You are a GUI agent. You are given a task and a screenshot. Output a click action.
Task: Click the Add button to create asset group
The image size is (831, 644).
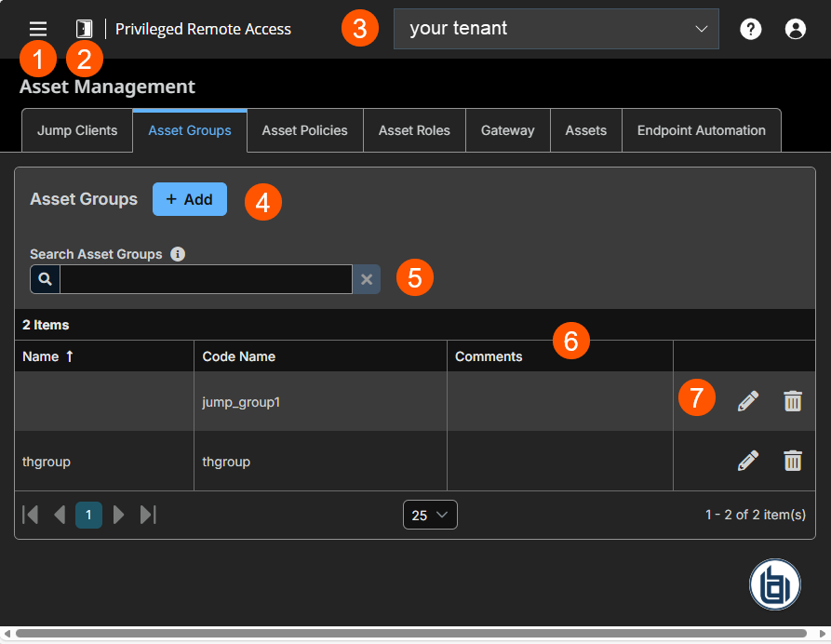189,199
